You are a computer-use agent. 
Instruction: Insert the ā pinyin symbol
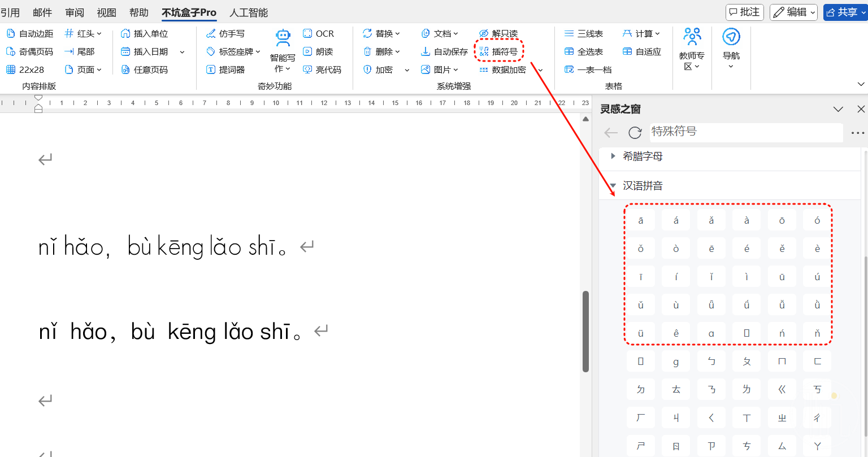tap(641, 220)
